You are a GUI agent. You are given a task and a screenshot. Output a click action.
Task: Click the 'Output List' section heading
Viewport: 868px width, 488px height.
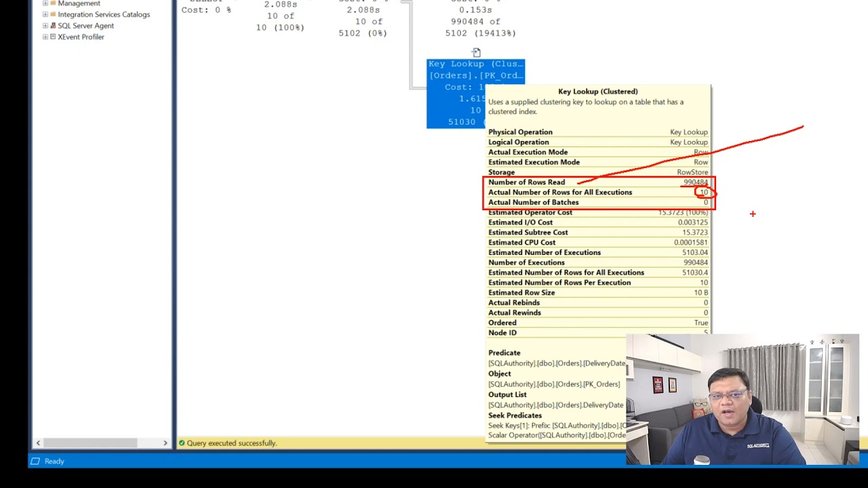(507, 394)
